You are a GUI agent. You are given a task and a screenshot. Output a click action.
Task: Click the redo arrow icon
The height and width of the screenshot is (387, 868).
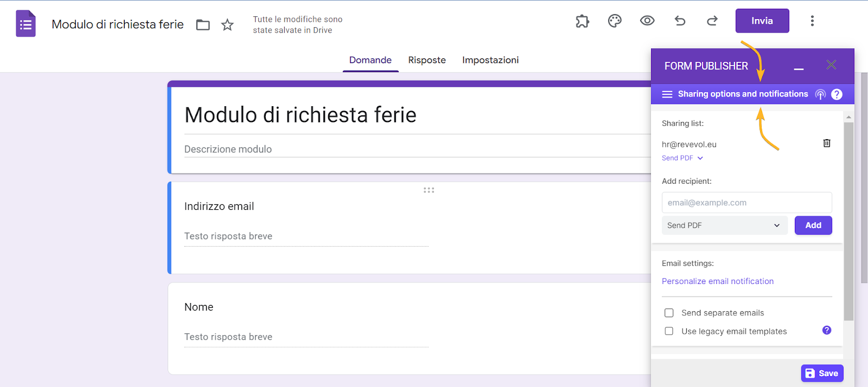[x=712, y=21]
